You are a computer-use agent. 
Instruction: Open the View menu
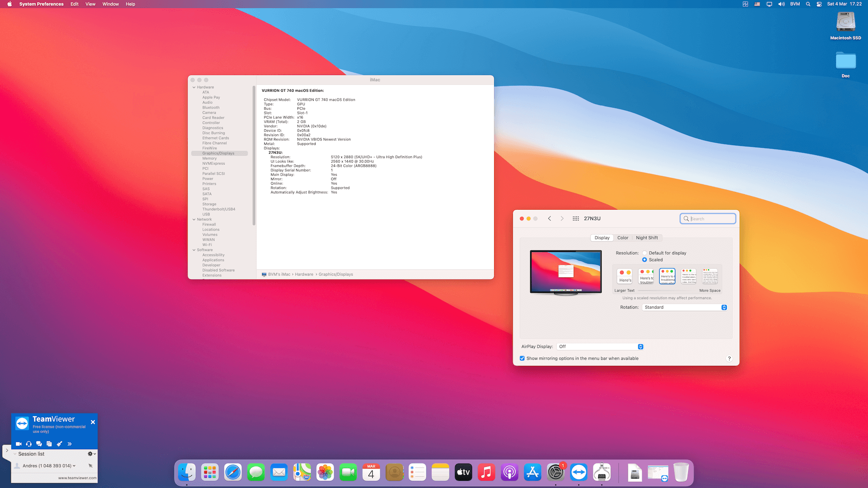[90, 4]
